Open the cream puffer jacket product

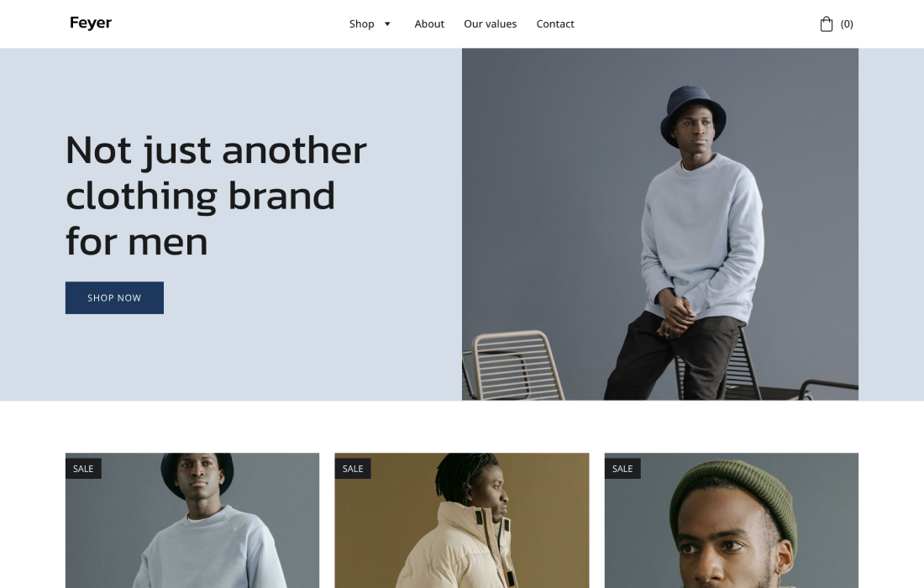tap(461, 520)
